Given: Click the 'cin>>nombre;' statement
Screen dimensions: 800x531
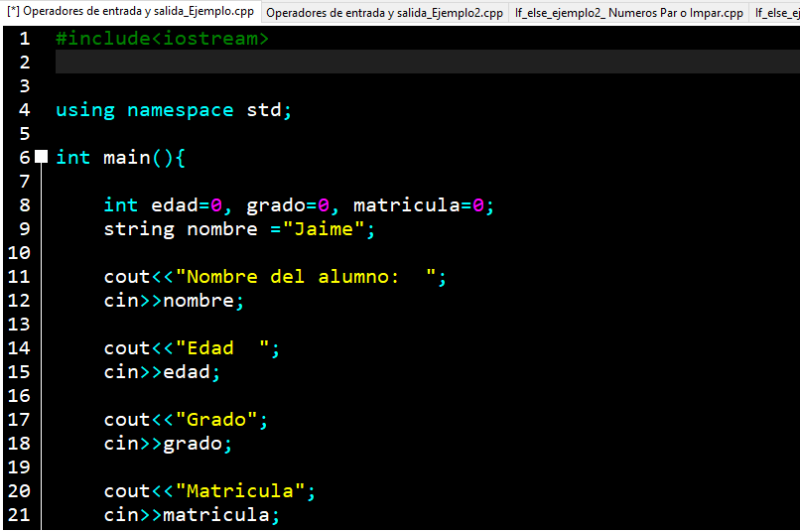Looking at the screenshot, I should click(x=174, y=301).
